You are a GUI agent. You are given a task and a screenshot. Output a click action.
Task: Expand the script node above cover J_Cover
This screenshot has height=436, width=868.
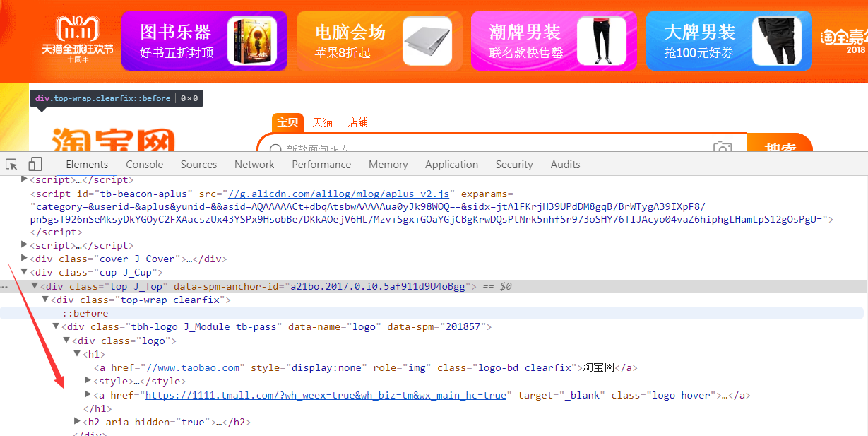coord(25,245)
